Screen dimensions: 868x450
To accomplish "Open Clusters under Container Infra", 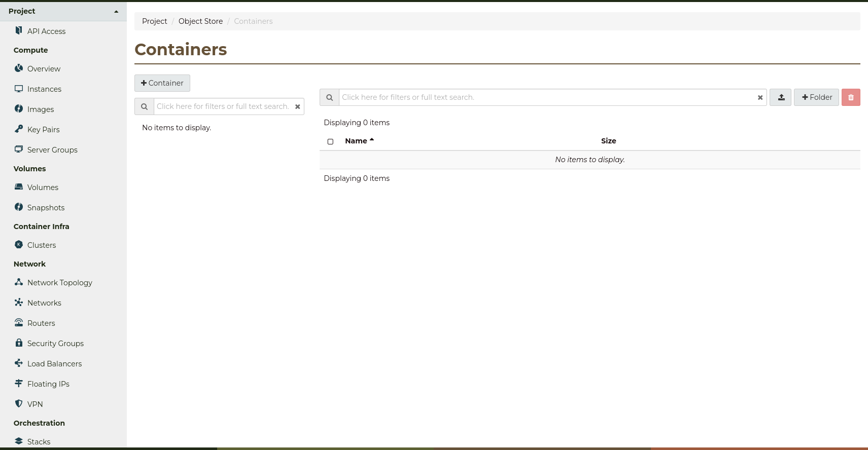I will tap(42, 245).
